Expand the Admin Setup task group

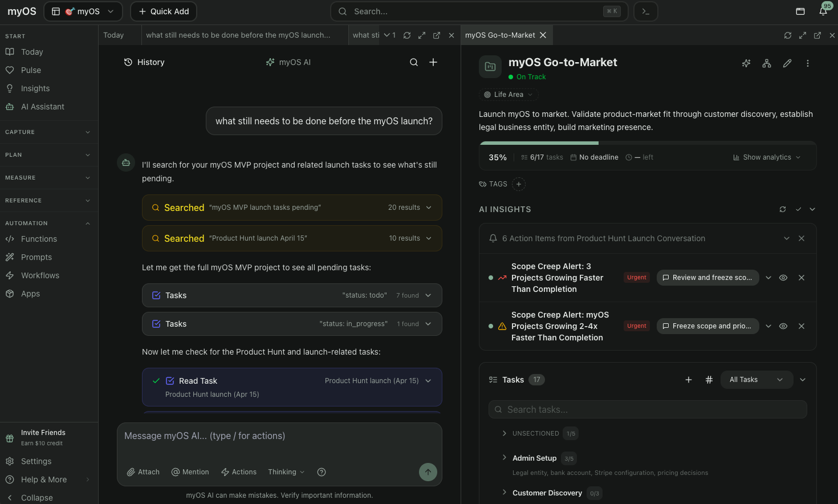504,458
